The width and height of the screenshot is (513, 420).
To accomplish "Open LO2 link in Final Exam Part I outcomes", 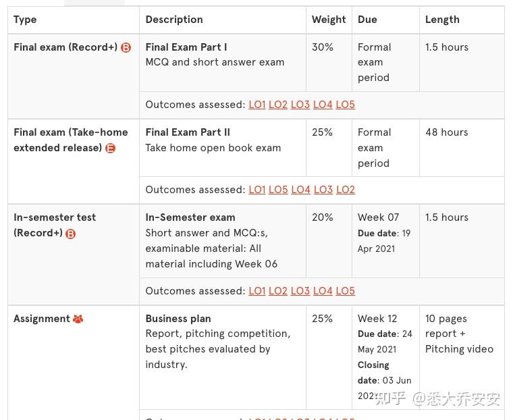I will coord(278,105).
